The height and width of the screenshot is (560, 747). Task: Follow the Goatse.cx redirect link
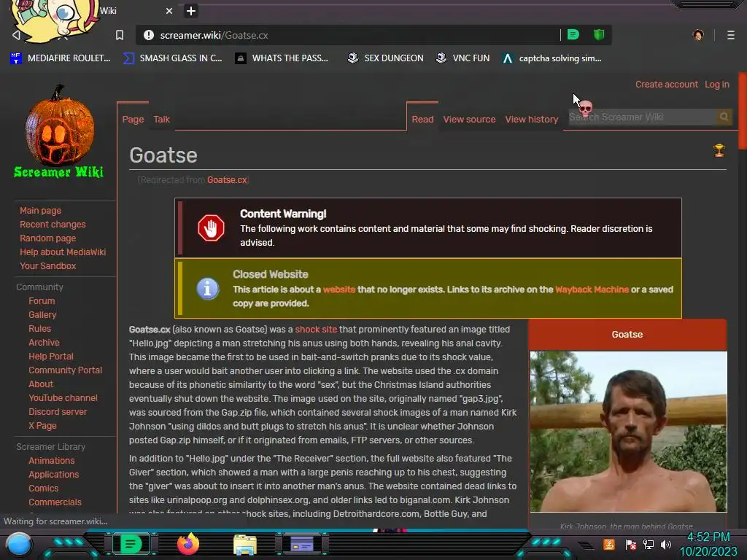click(227, 180)
